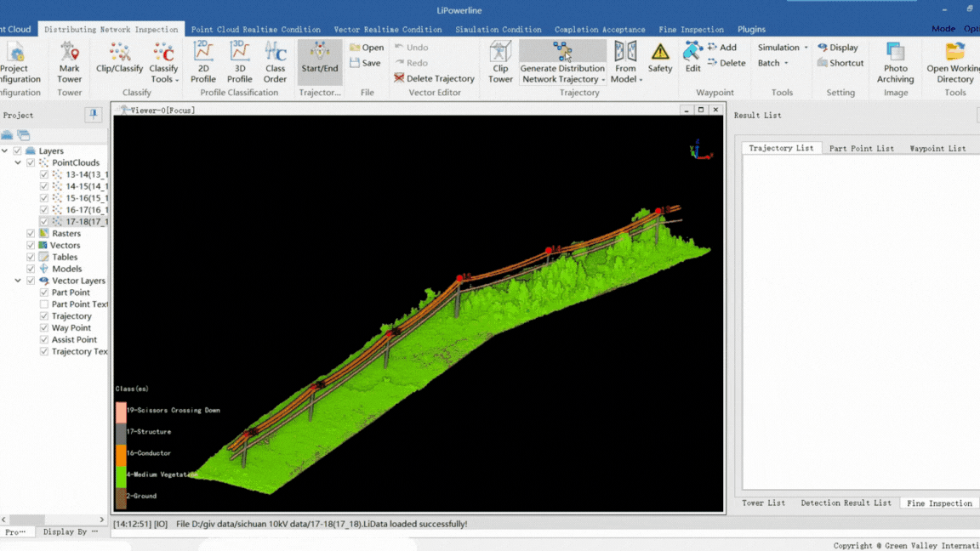
Task: Click the second layer toolbar icon under Project
Action: pos(24,135)
